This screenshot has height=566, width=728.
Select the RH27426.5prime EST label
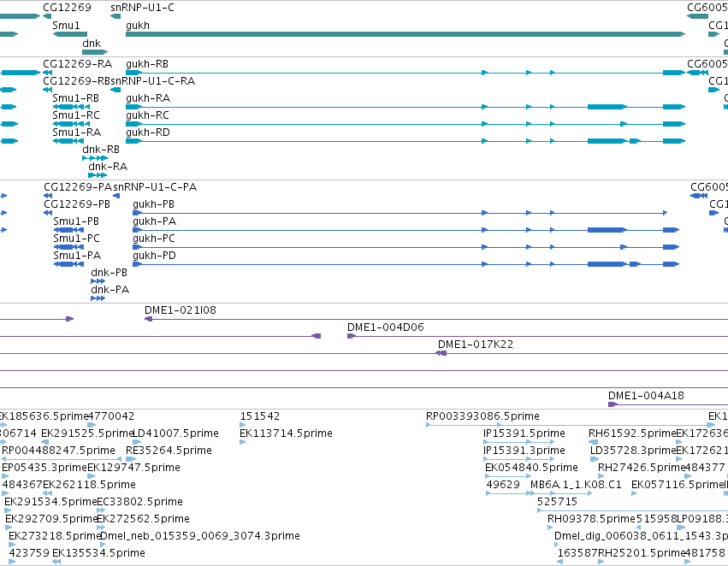pos(642,469)
